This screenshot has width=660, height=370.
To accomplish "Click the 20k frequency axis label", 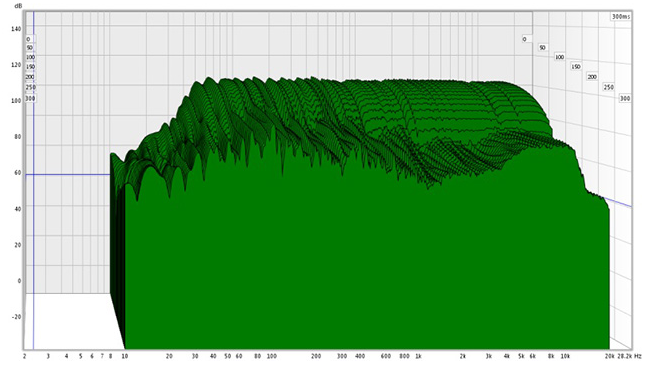I will coord(609,356).
